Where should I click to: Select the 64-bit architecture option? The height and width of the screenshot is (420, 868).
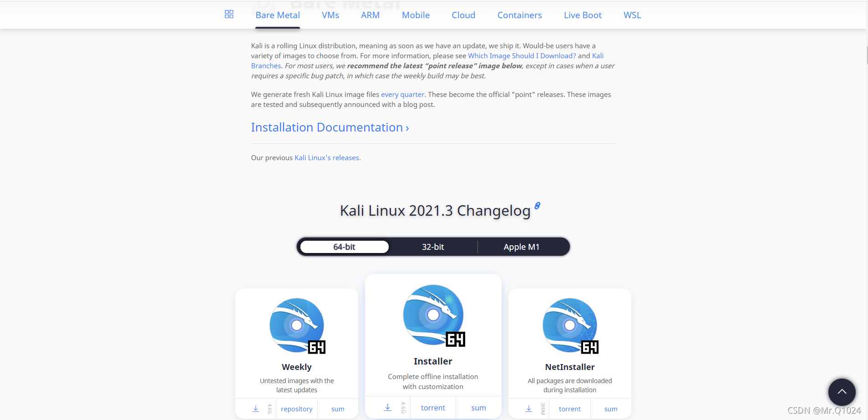(344, 247)
